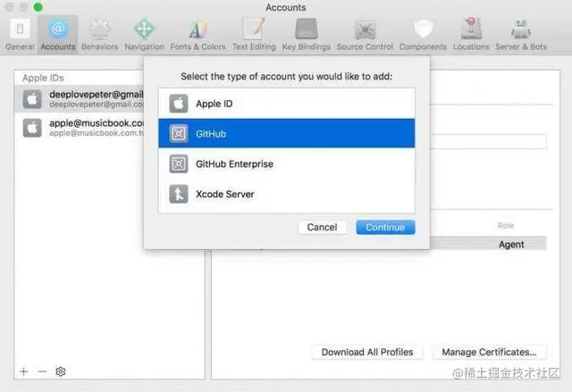Open Components preferences

(x=423, y=36)
